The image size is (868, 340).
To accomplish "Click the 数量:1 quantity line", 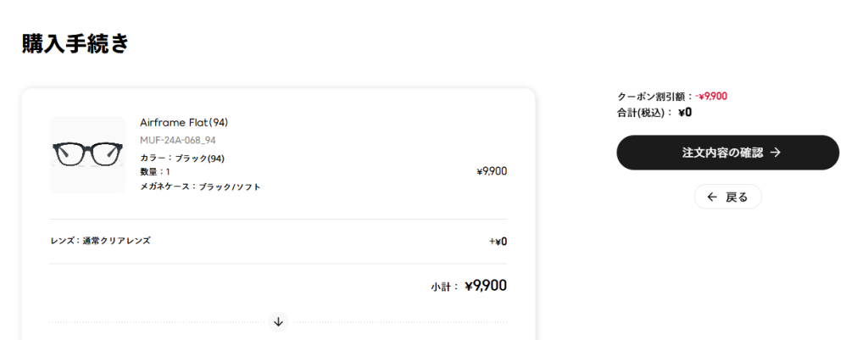I will pos(155,172).
